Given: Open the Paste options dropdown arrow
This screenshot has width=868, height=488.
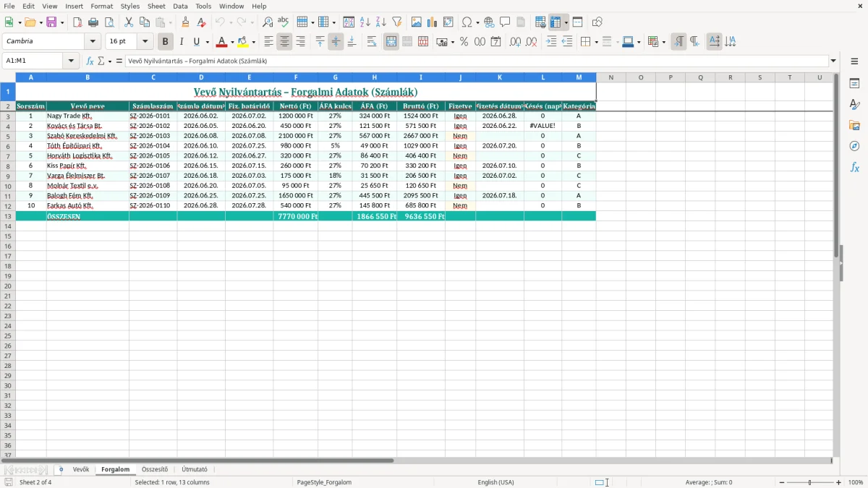Looking at the screenshot, I should coord(171,22).
